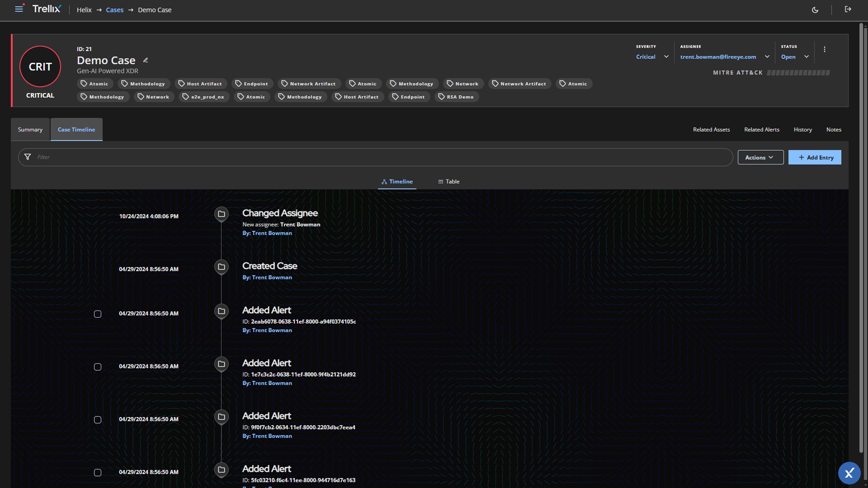
Task: Click the e2e_prod_nx tag
Action: point(204,97)
